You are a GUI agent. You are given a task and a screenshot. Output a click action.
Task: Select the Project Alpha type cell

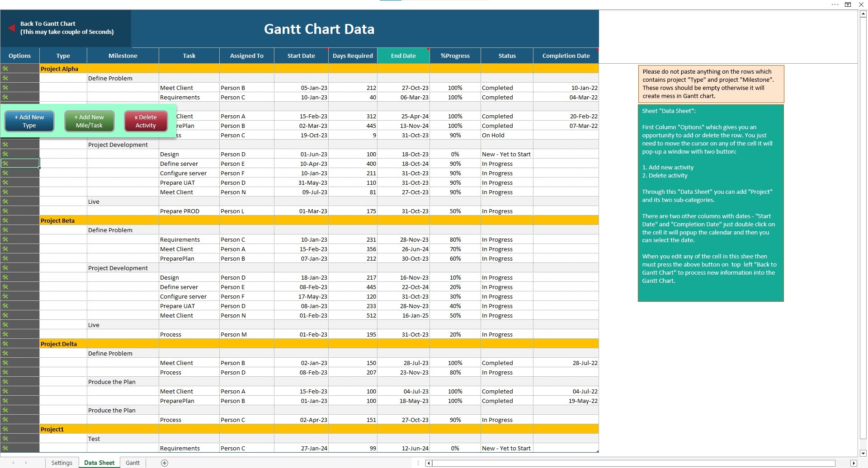click(63, 69)
